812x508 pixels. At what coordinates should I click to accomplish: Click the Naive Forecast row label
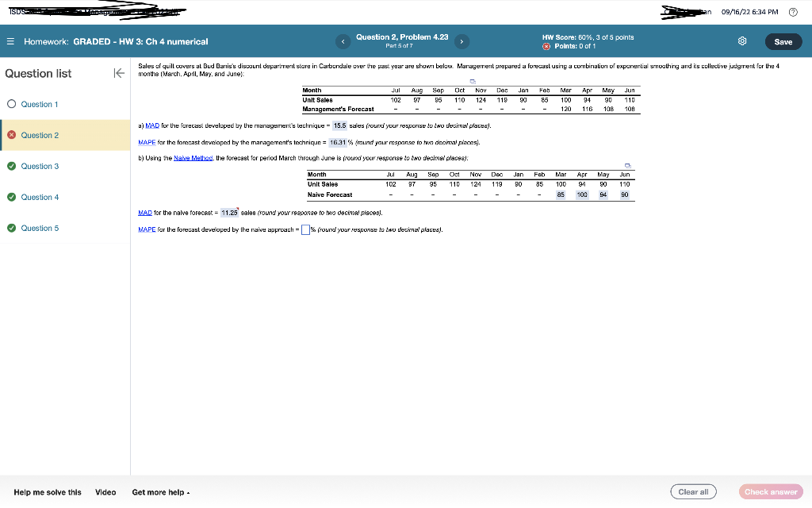(330, 195)
